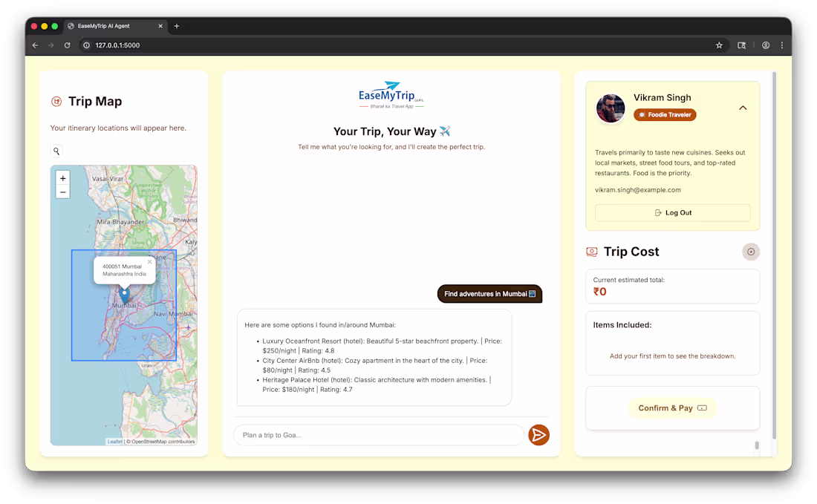
Task: Bookmark this page with star icon
Action: pyautogui.click(x=719, y=45)
